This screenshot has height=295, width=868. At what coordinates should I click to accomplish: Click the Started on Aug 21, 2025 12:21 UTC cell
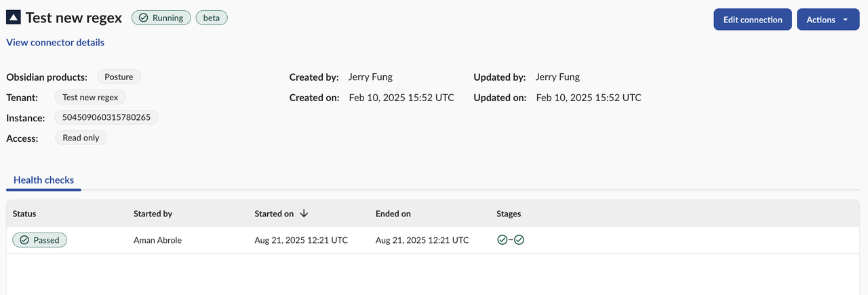301,240
